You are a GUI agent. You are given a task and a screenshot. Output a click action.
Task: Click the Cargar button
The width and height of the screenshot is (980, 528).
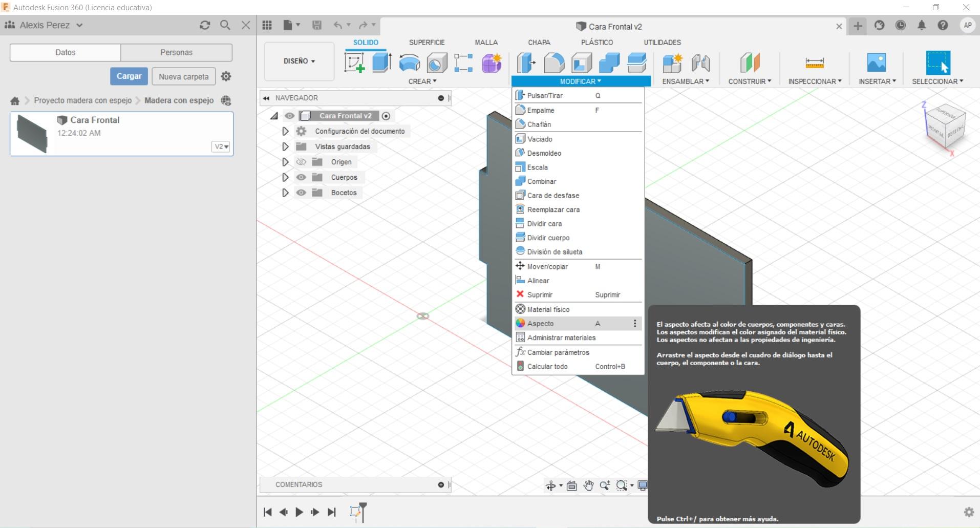coord(129,76)
